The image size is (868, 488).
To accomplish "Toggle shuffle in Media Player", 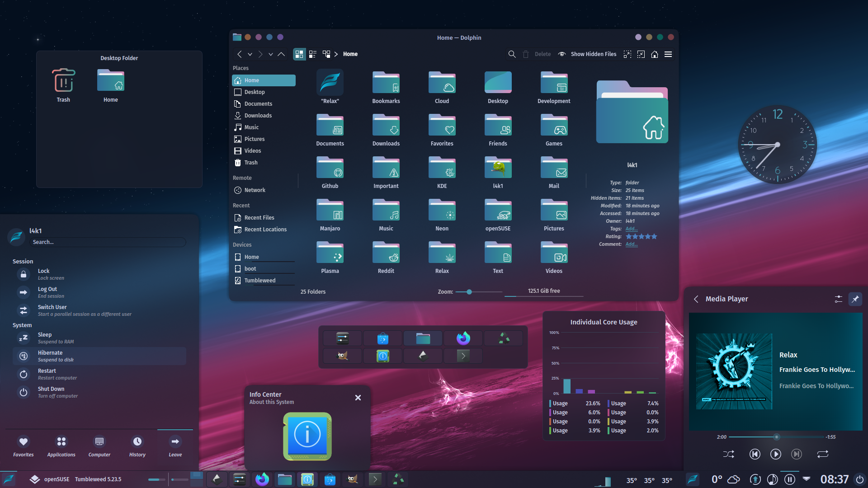I will click(729, 454).
